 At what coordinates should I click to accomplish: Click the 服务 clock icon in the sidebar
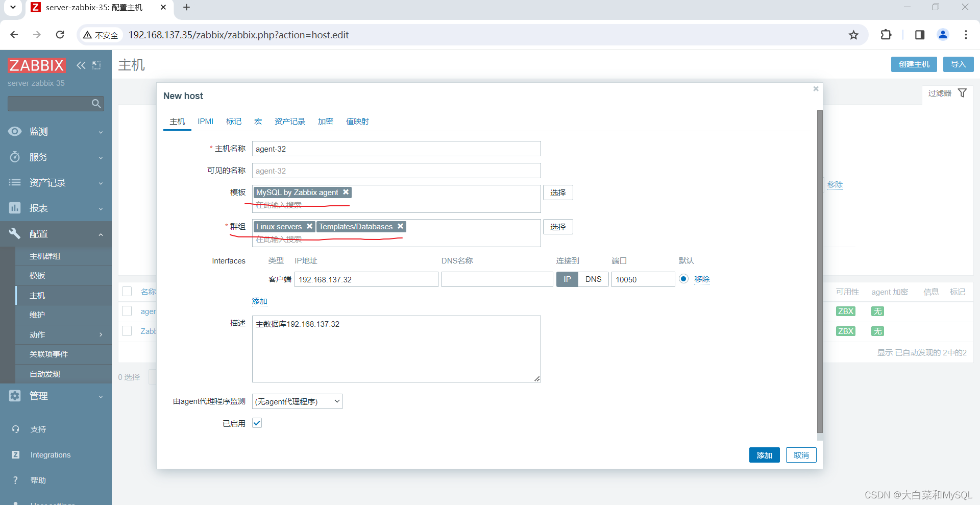[15, 157]
